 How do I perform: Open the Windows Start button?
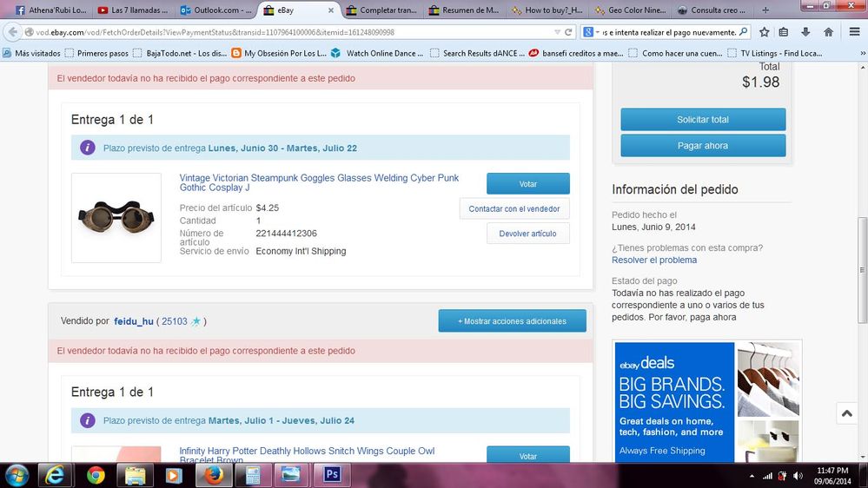(17, 475)
